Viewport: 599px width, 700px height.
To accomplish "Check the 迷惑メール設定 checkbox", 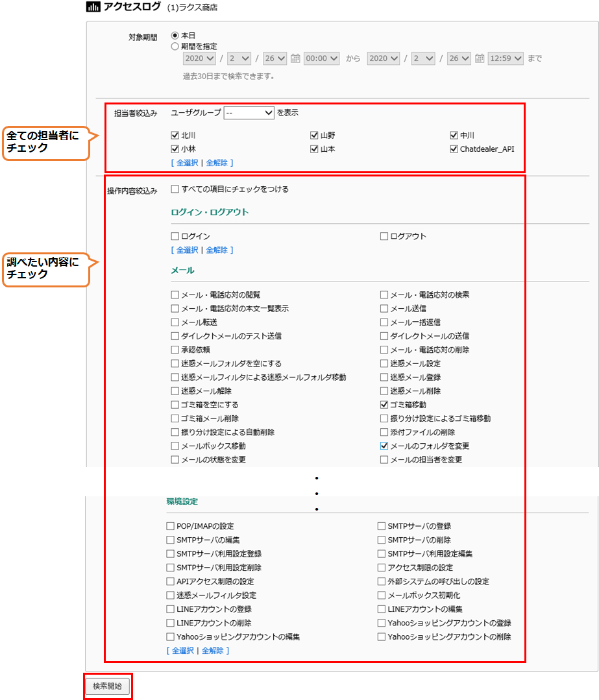I will click(x=384, y=364).
